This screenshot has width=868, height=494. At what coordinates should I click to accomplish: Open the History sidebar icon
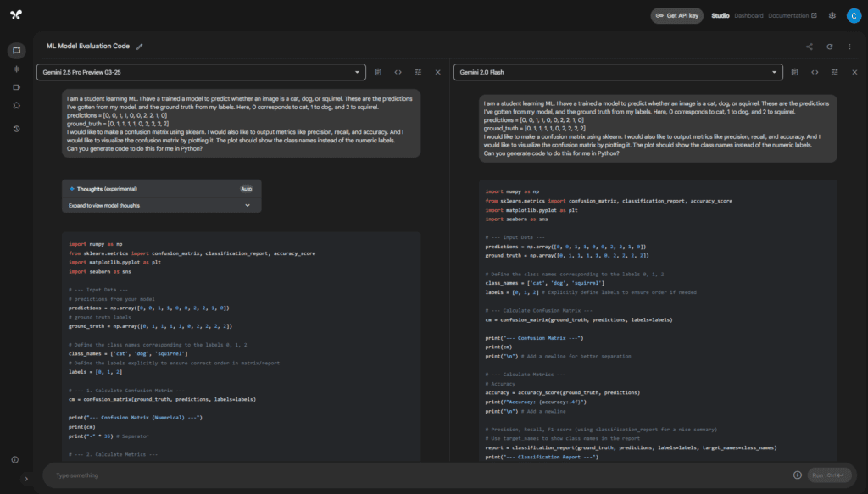[x=17, y=129]
